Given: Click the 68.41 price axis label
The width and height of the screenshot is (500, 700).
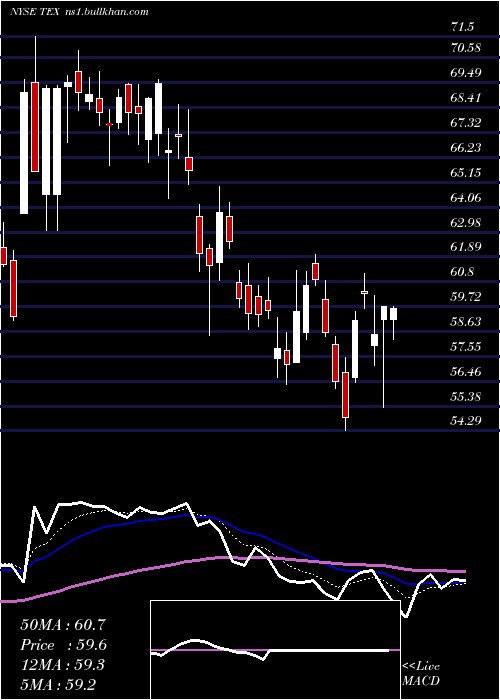Looking at the screenshot, I should click(x=466, y=97).
